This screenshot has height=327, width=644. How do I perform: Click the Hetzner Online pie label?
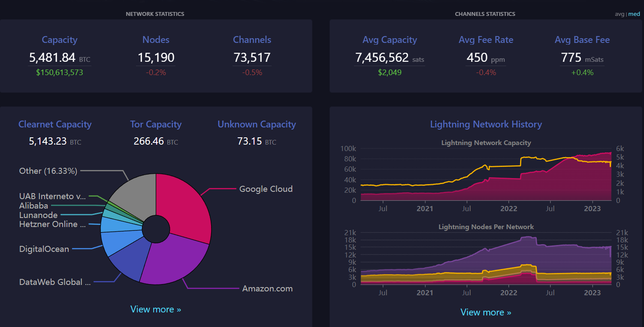tap(48, 224)
